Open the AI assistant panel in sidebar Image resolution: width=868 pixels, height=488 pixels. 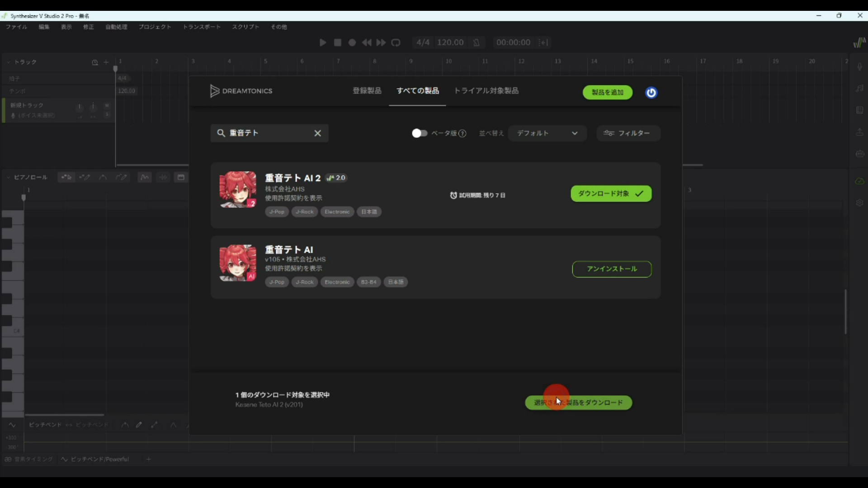pyautogui.click(x=860, y=154)
